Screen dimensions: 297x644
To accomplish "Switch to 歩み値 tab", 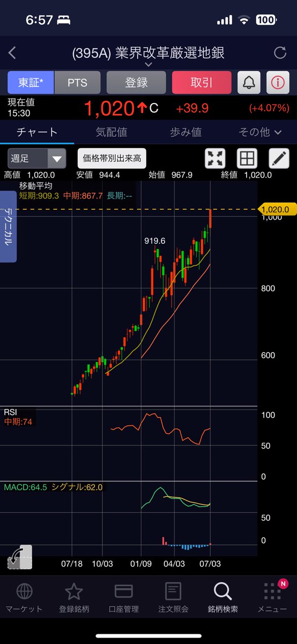I will [185, 131].
